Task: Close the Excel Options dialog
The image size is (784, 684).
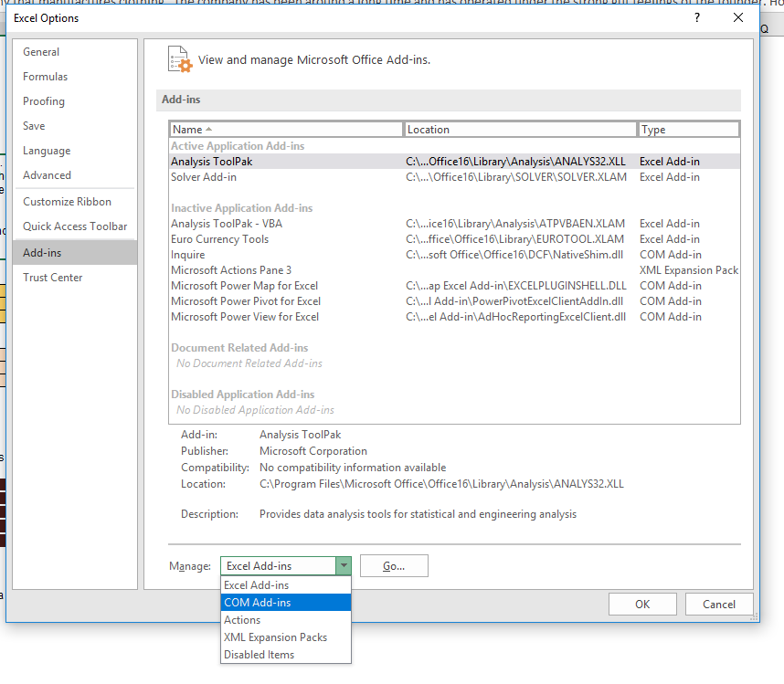Action: (738, 17)
